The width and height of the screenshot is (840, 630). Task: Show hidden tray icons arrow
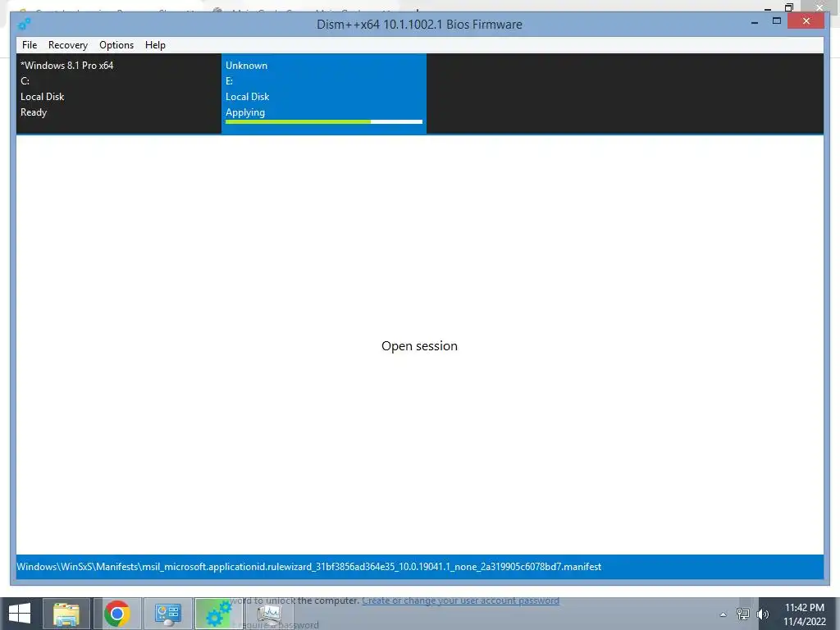pos(724,614)
